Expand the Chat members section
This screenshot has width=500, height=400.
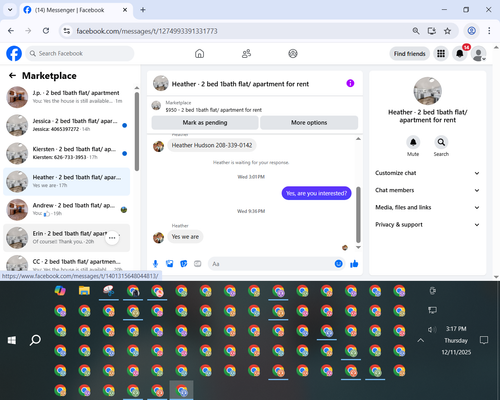427,190
